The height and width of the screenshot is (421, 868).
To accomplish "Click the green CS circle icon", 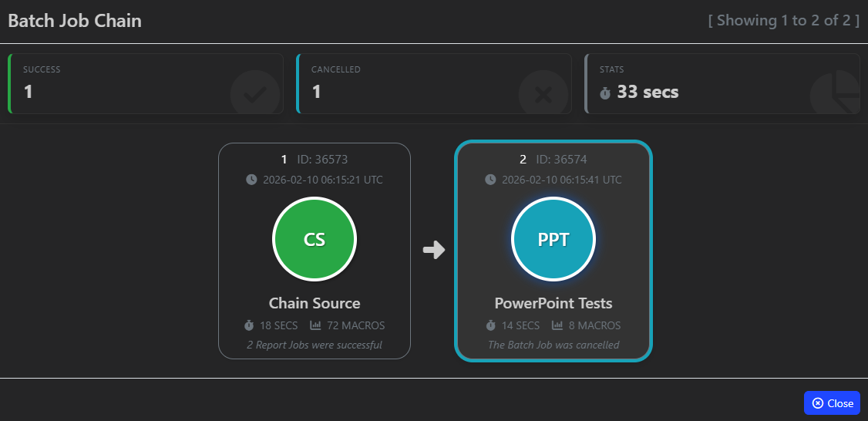I will [x=315, y=239].
